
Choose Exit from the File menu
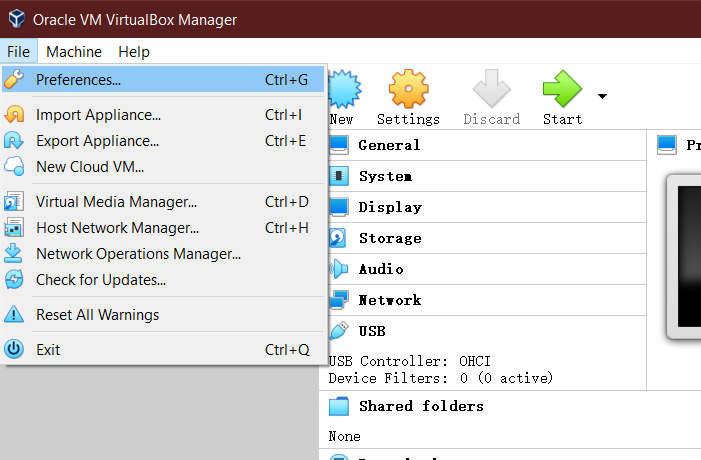(163, 349)
